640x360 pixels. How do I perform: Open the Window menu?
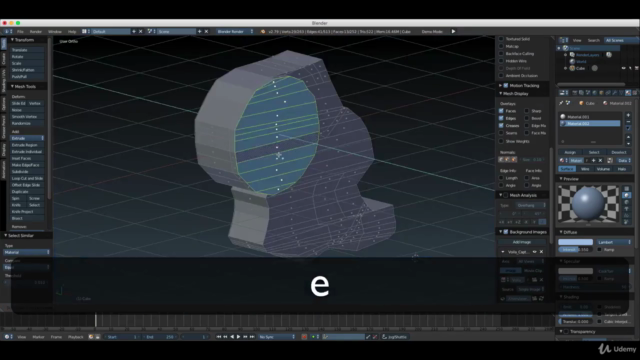tap(55, 31)
